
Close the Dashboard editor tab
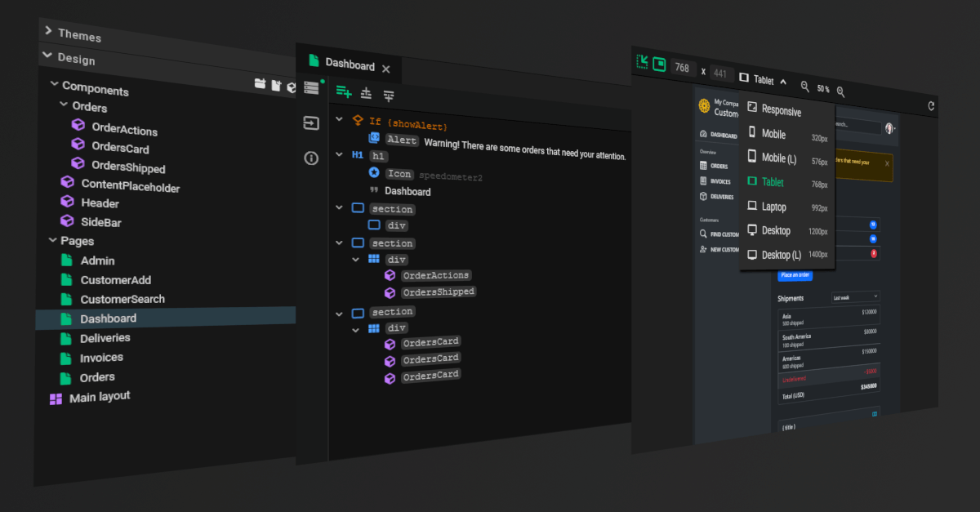click(386, 69)
